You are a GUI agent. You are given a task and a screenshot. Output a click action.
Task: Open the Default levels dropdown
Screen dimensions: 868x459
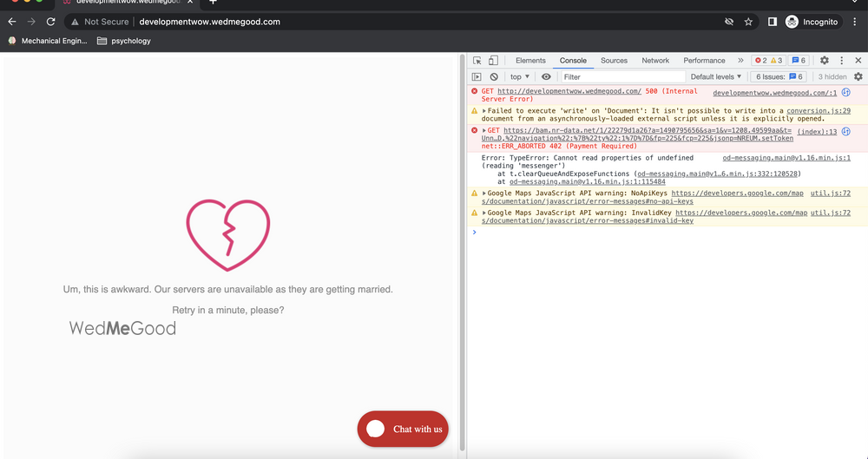716,77
